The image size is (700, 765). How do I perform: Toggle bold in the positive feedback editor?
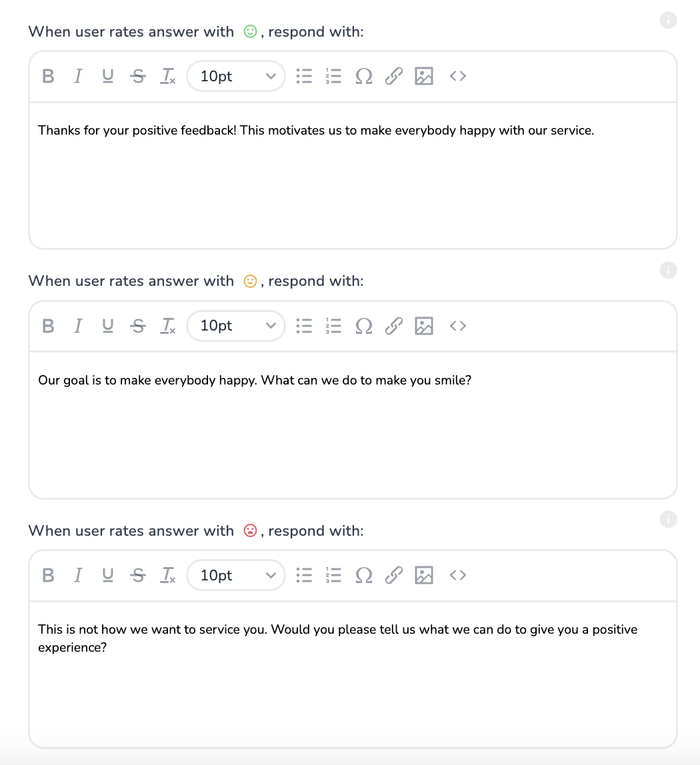pyautogui.click(x=48, y=77)
